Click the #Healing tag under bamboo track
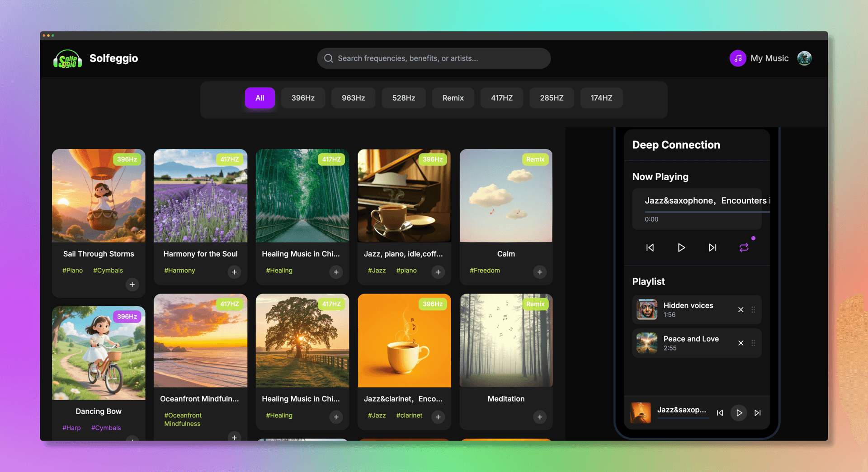868x472 pixels. coord(279,271)
